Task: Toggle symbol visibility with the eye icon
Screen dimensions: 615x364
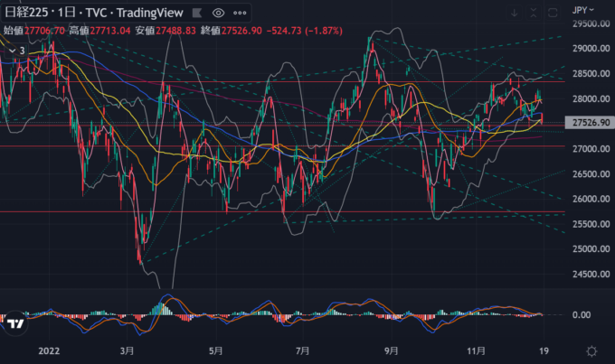Action: [x=217, y=14]
